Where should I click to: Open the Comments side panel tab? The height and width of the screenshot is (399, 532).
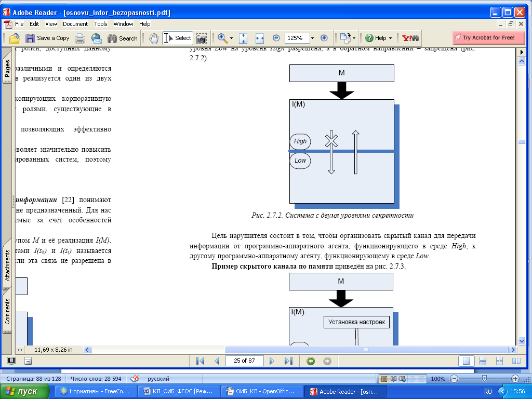tap(7, 311)
